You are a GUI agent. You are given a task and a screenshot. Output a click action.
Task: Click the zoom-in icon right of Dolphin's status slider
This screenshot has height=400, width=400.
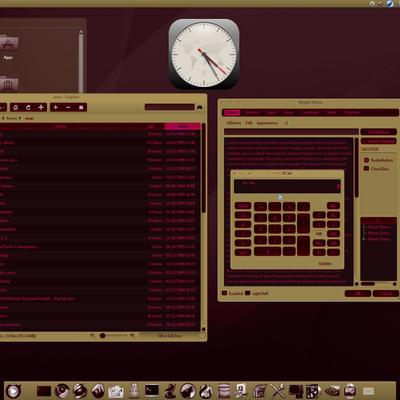click(x=132, y=335)
